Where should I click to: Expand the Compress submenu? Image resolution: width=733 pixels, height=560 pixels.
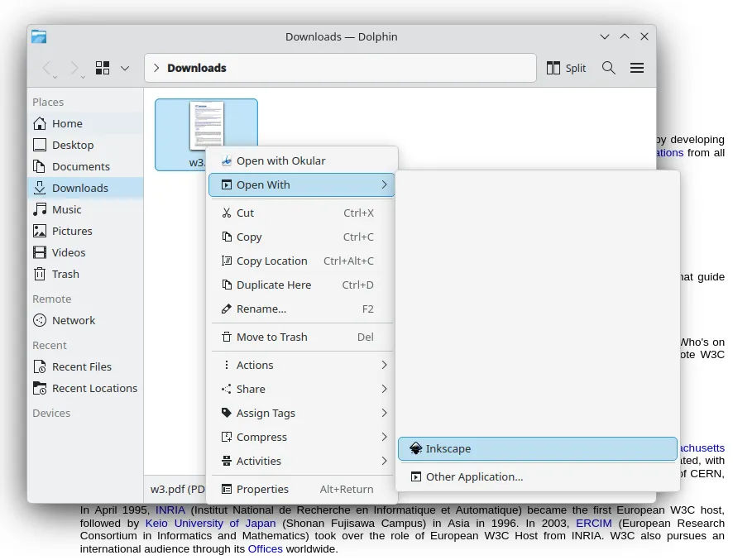click(x=262, y=437)
